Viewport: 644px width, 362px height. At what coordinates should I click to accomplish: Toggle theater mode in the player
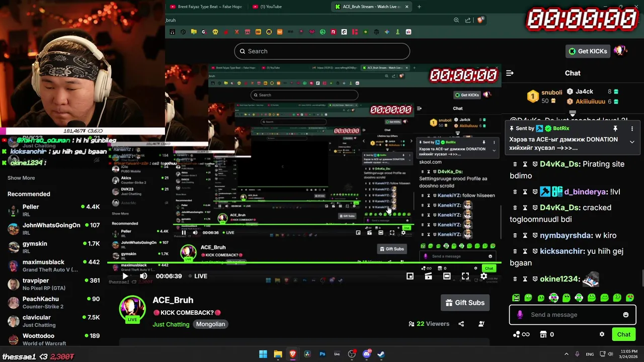(447, 276)
